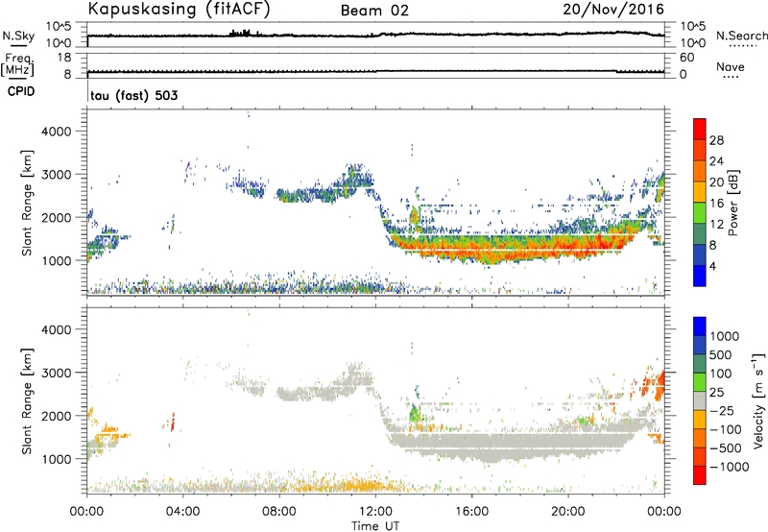Click the CPID label
The width and height of the screenshot is (768, 532).
(21, 91)
